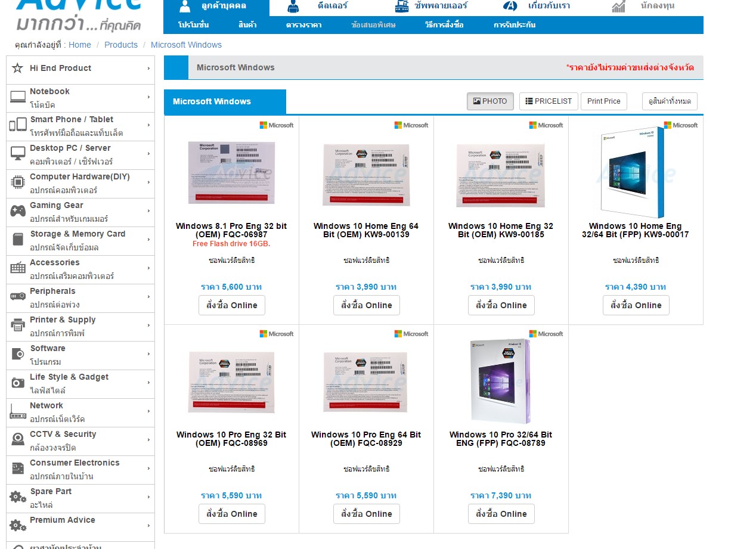Click the dealer person icon next to ดีลเลอร์
The image size is (756, 549).
tap(293, 7)
